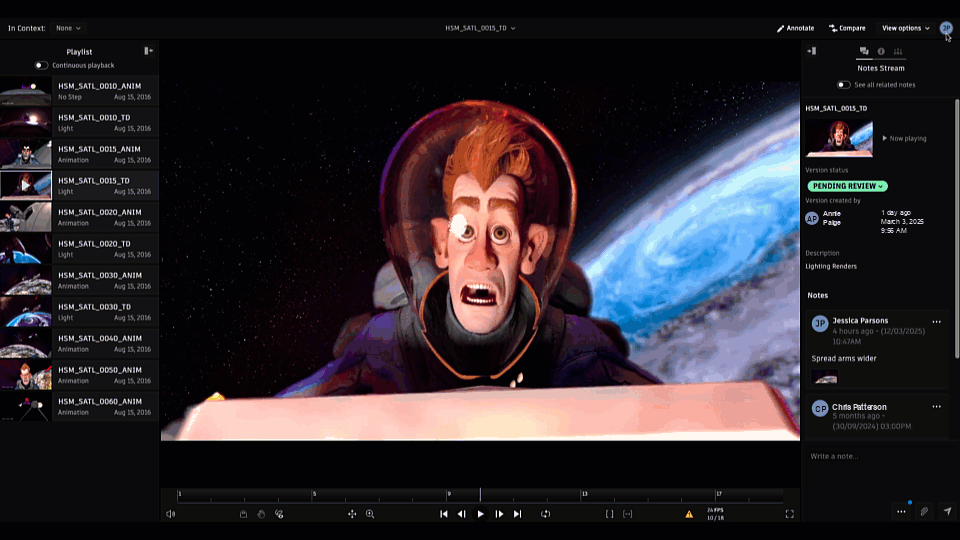
Task: Open the third panel tab icon
Action: pos(898,51)
